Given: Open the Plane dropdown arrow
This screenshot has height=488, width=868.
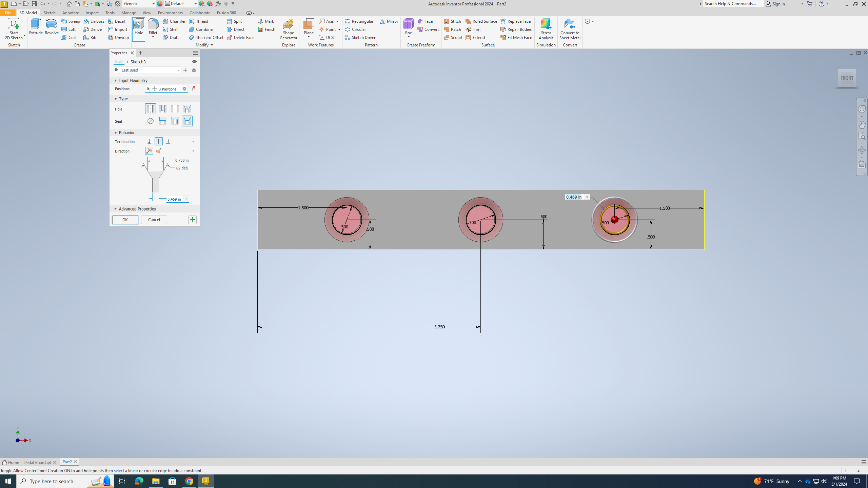Looking at the screenshot, I should (x=309, y=37).
